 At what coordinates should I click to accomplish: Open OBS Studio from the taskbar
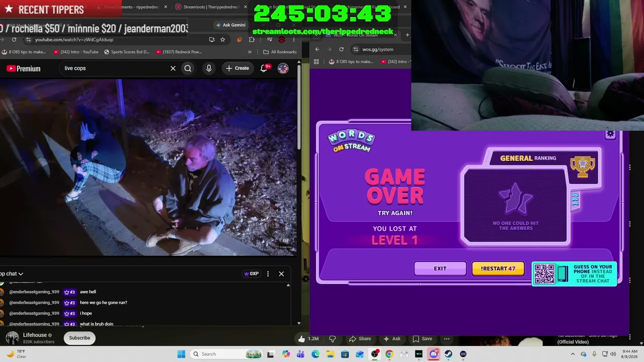click(x=374, y=354)
